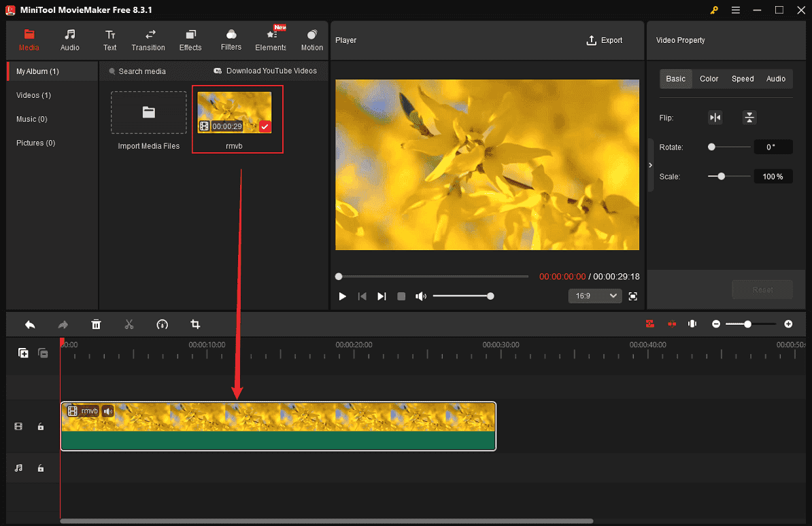812x526 pixels.
Task: Select Music in the media sidebar
Action: (x=31, y=119)
